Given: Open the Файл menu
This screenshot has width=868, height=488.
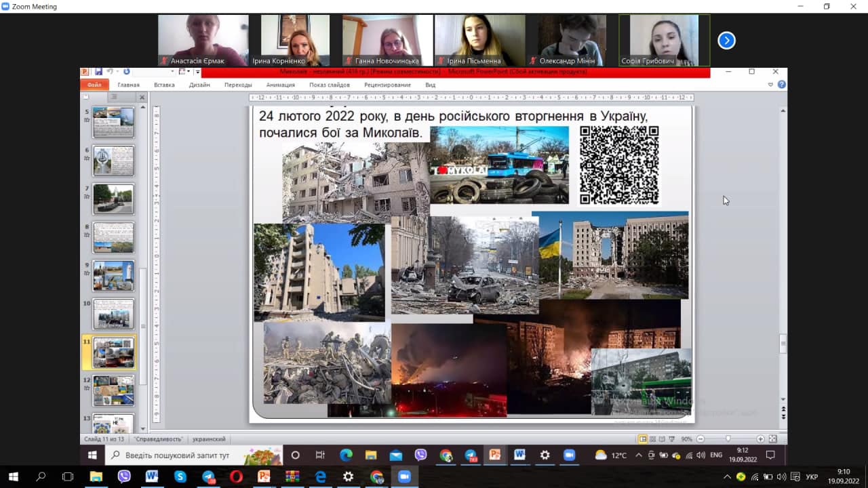Looking at the screenshot, I should [94, 85].
